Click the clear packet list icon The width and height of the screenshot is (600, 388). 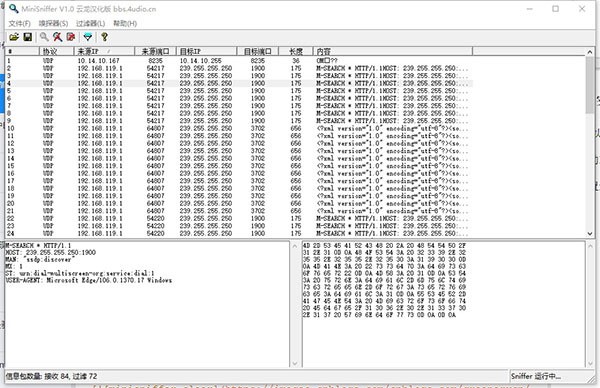[x=71, y=37]
